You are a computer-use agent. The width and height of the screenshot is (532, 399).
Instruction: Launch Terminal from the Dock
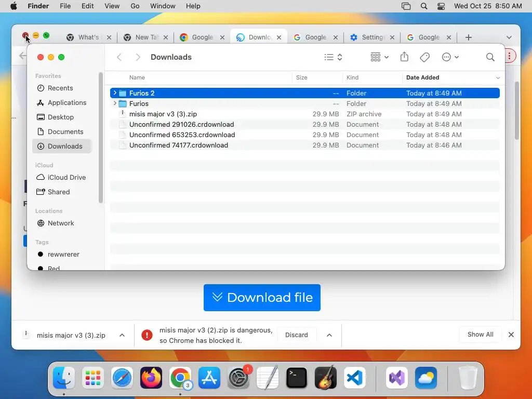297,378
